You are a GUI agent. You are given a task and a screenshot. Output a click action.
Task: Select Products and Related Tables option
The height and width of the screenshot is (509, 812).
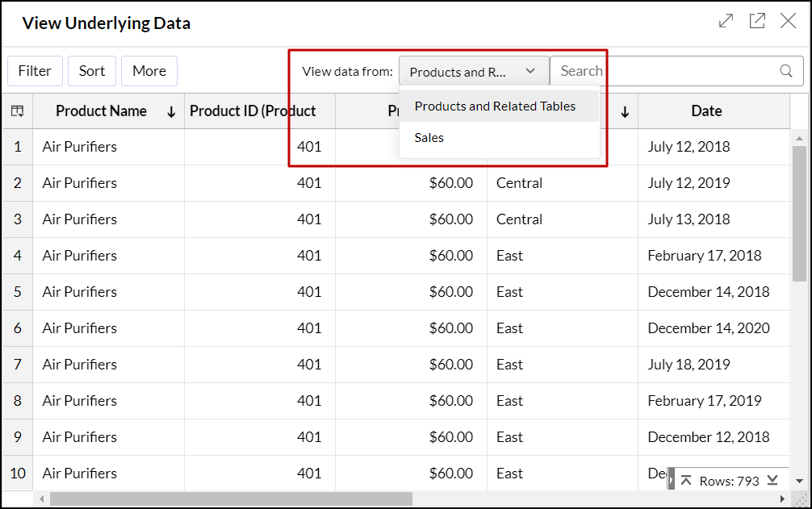(495, 106)
